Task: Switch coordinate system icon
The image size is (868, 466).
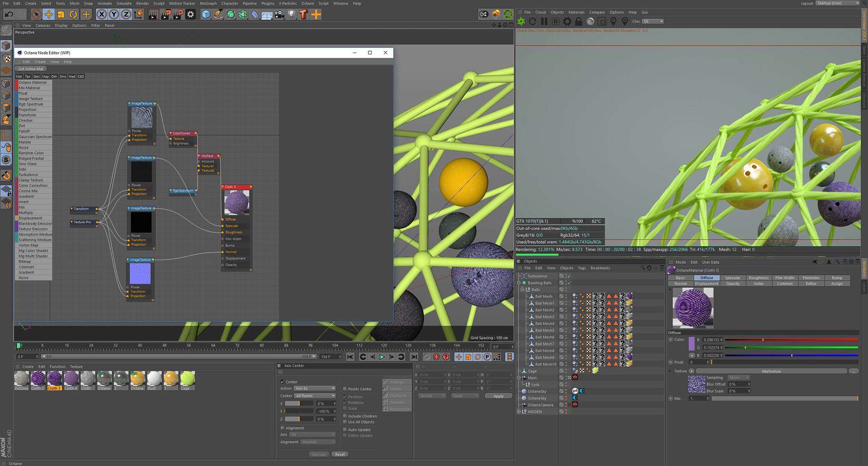Action: (139, 14)
